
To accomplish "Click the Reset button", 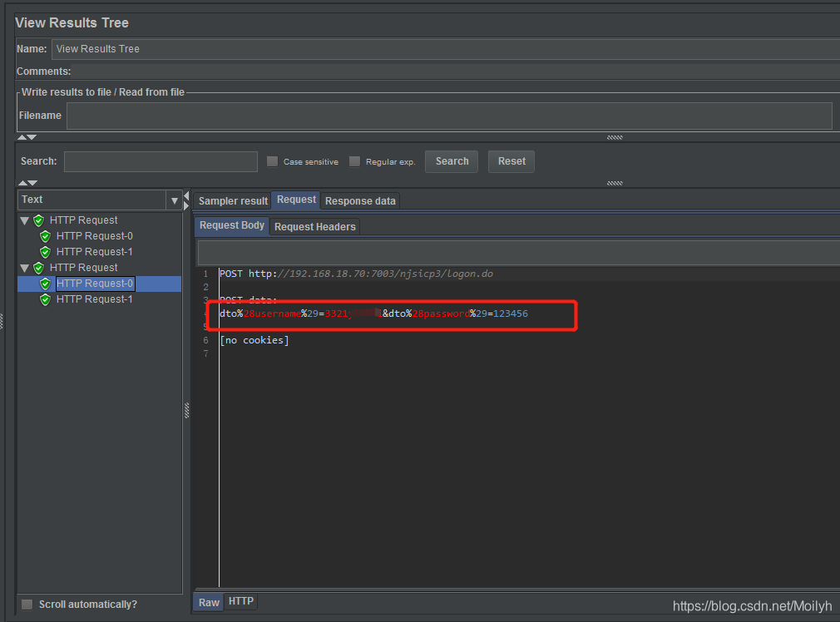I will click(x=511, y=161).
